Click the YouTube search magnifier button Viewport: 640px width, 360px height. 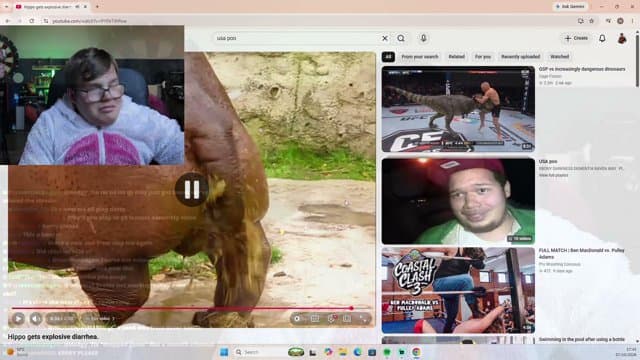click(401, 38)
